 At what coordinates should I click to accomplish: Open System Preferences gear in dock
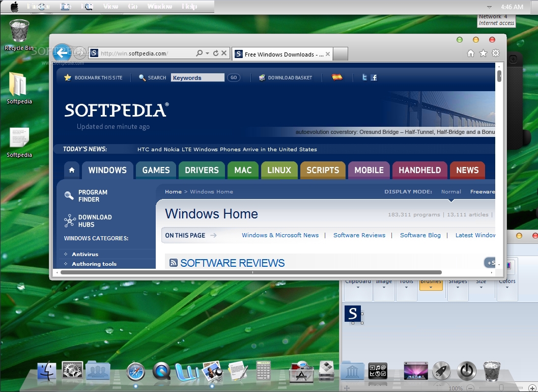(72, 371)
